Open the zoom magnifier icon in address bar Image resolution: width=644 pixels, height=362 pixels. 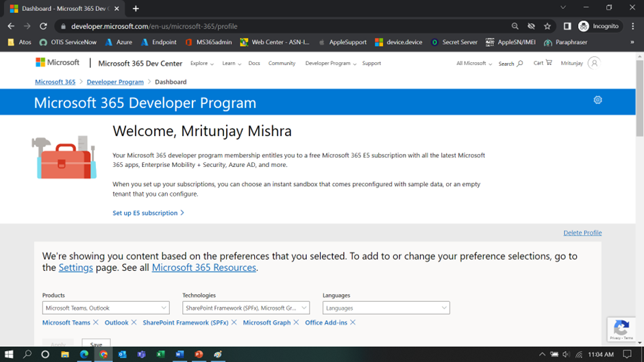coord(515,26)
